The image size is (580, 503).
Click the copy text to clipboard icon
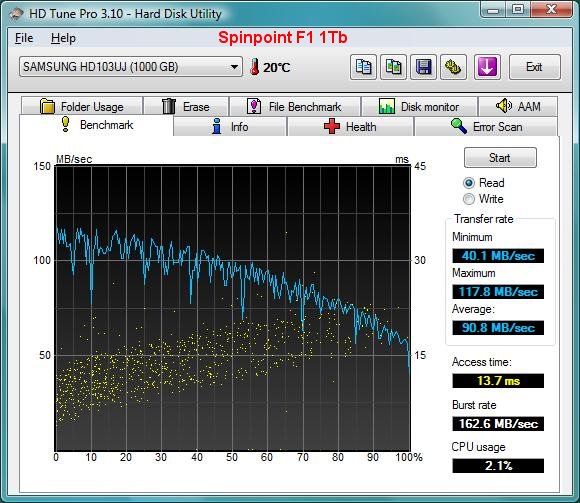(x=363, y=67)
